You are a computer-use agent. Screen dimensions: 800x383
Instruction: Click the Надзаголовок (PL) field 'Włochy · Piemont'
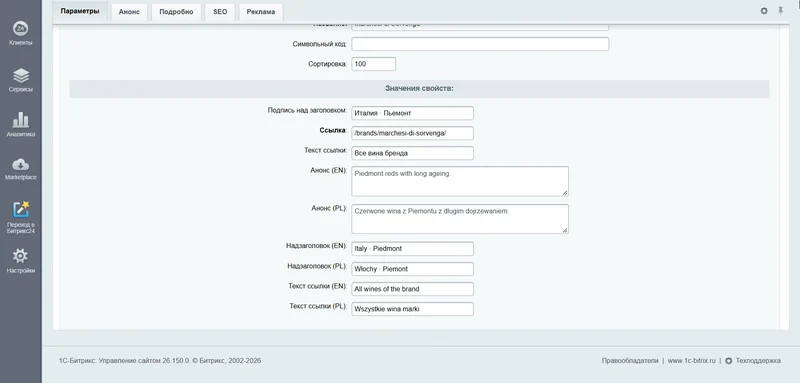(x=412, y=269)
